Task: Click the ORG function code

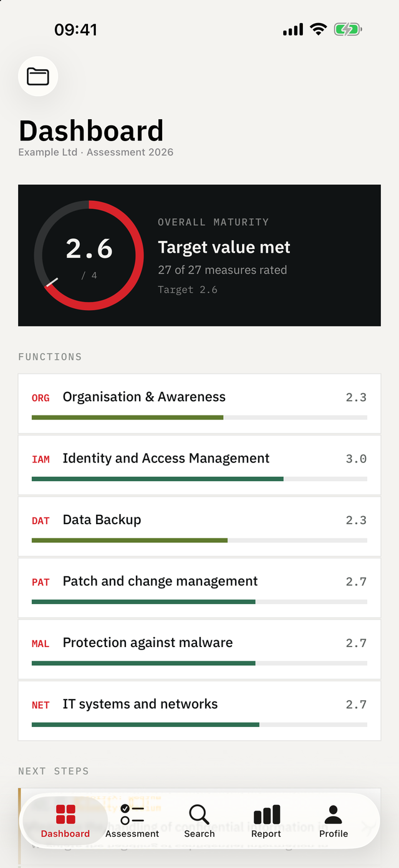Action: [x=41, y=397]
